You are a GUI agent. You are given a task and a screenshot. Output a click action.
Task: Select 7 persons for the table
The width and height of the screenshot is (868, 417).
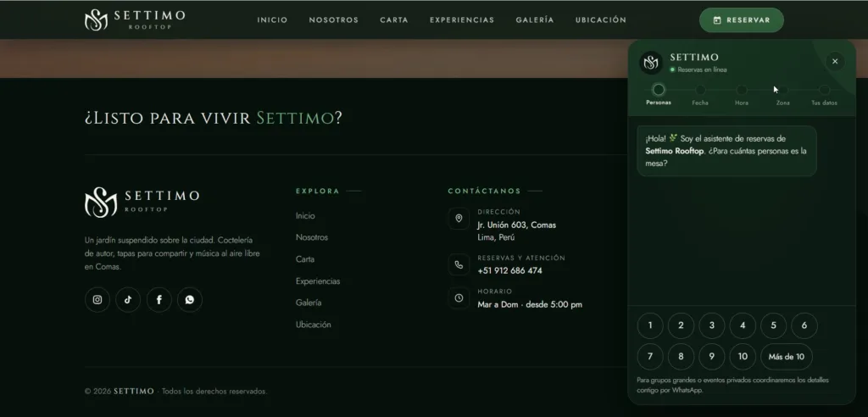pyautogui.click(x=650, y=357)
